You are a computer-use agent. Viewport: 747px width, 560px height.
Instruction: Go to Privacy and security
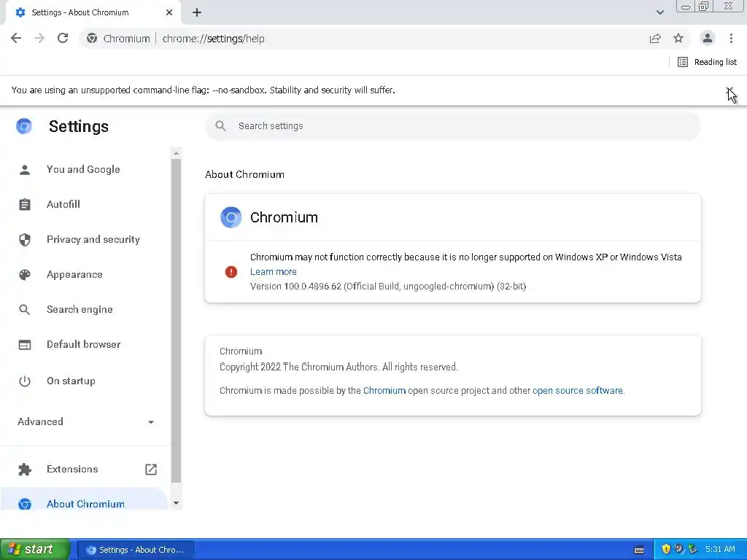(x=85, y=239)
